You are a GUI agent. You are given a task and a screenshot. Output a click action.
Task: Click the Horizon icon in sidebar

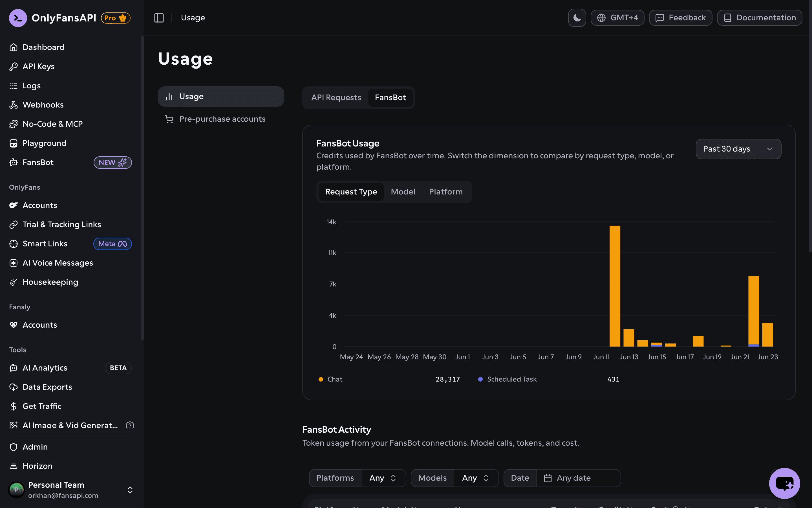pos(14,466)
